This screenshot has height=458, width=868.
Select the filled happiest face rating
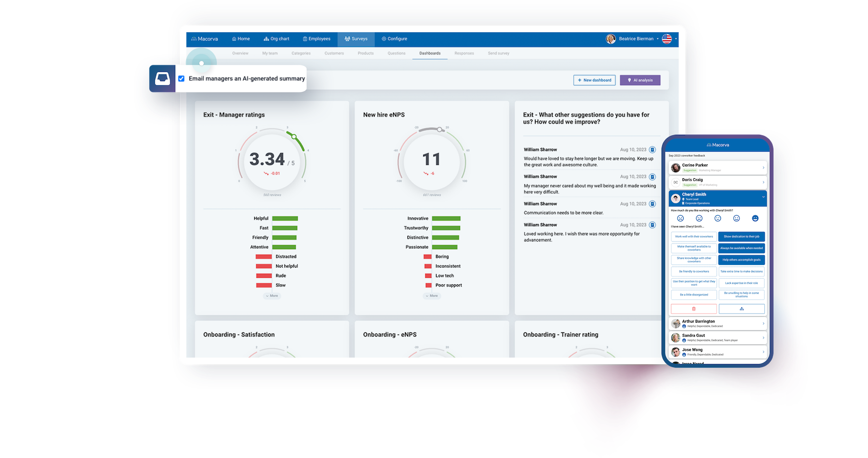[x=755, y=219]
